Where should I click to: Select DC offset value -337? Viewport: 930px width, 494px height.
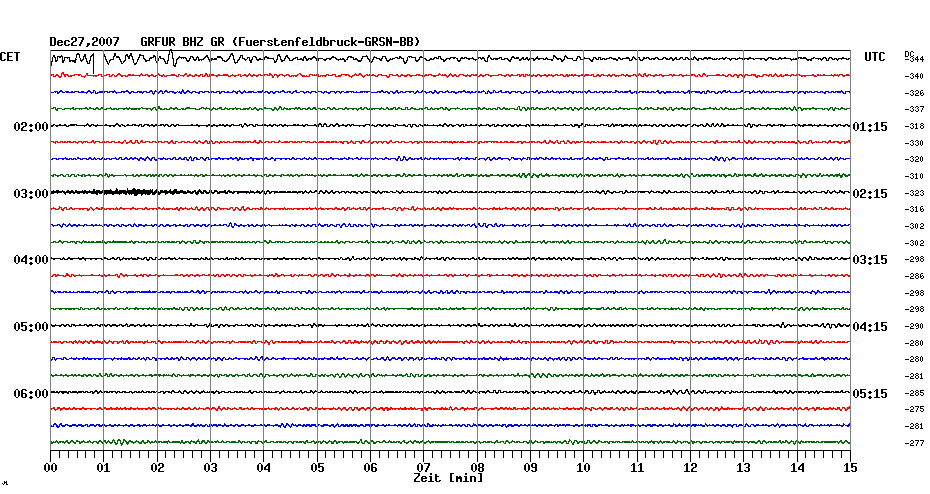point(915,109)
